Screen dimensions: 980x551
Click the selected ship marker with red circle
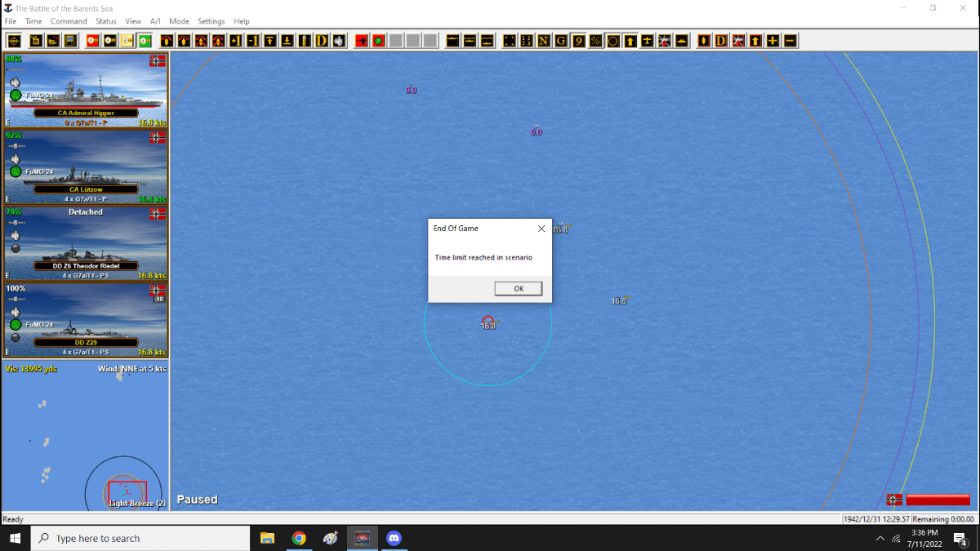pos(488,321)
